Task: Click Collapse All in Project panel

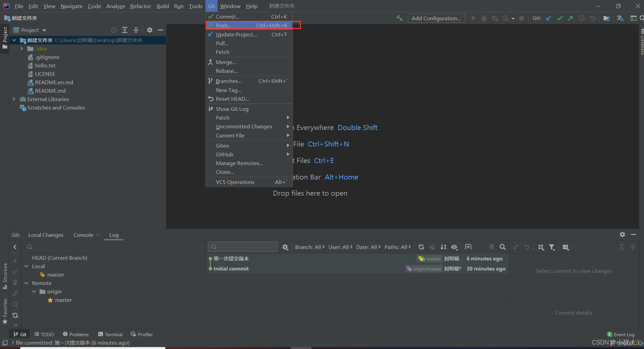Action: pyautogui.click(x=136, y=30)
